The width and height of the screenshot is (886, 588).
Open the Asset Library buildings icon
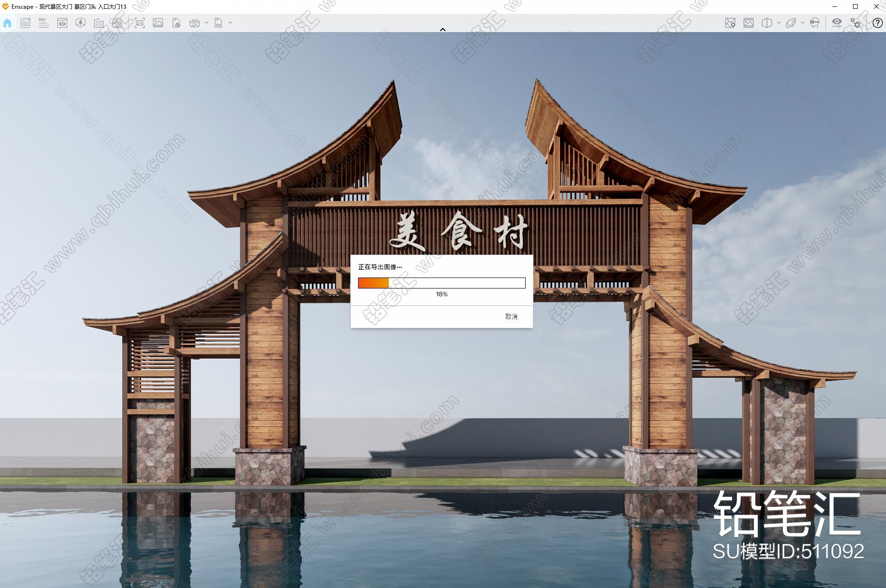point(99,23)
